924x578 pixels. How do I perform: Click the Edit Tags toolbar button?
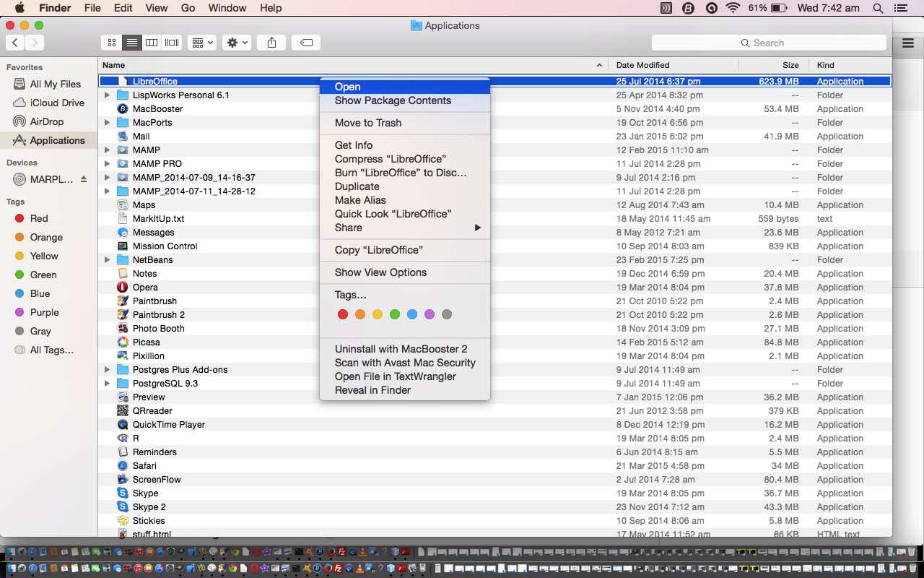click(x=306, y=43)
